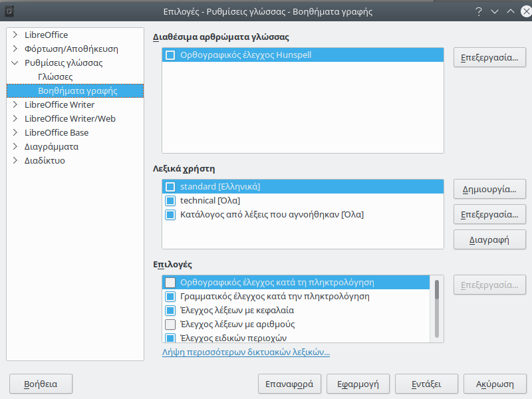
Task: Click the Εφαρμογή button
Action: 358,384
